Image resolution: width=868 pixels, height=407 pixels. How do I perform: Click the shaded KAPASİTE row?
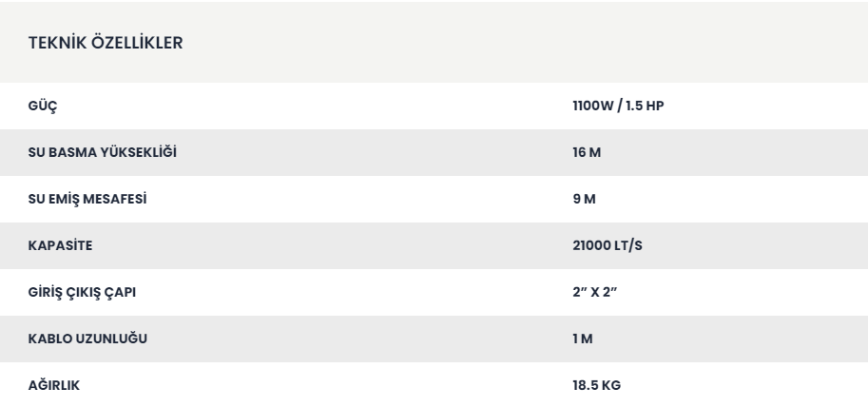(x=333, y=246)
